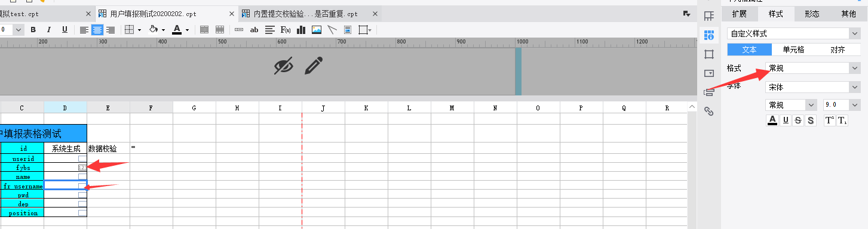Insert an image into the cell
The height and width of the screenshot is (229, 868).
317,30
